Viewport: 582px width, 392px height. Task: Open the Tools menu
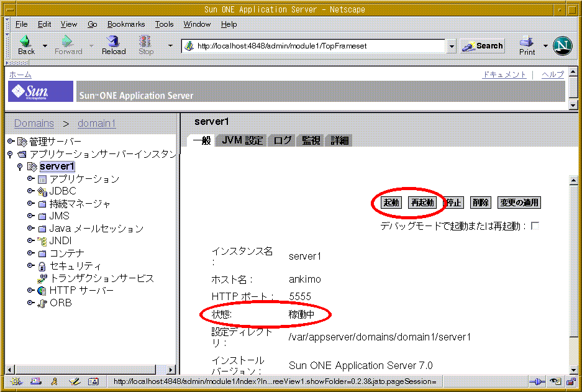(164, 24)
